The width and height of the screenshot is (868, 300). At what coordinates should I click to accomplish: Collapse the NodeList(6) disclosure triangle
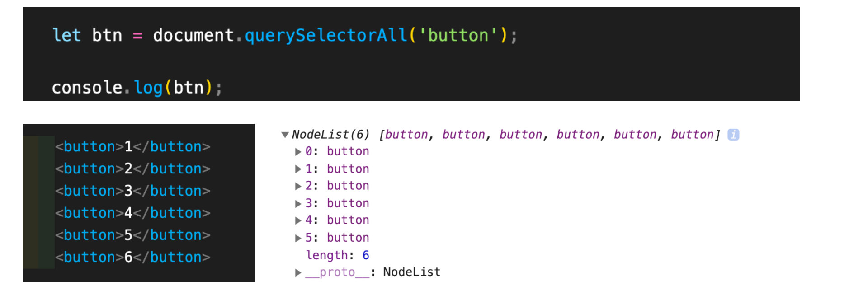pos(285,135)
